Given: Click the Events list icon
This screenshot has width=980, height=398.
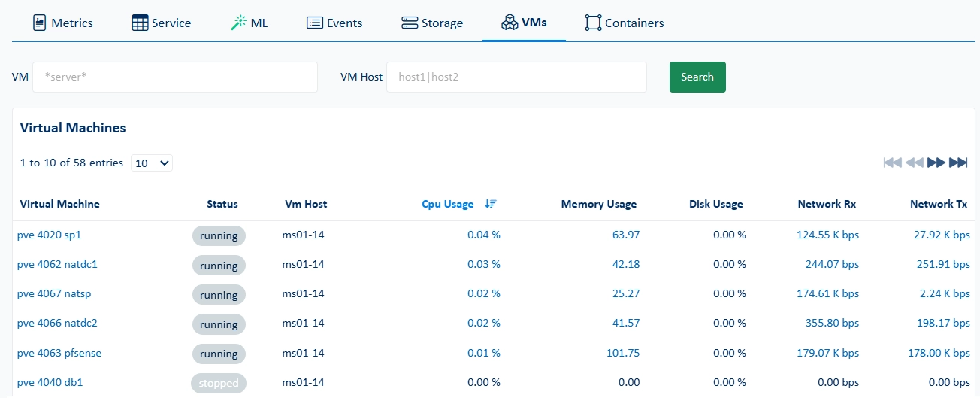Looking at the screenshot, I should (x=315, y=23).
